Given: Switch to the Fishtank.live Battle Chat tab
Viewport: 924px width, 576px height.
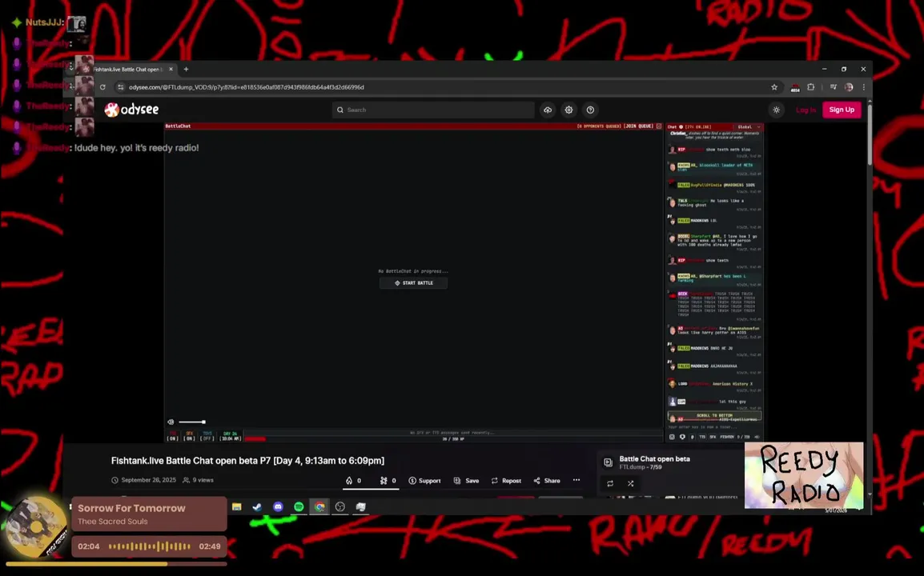Looking at the screenshot, I should coord(128,69).
